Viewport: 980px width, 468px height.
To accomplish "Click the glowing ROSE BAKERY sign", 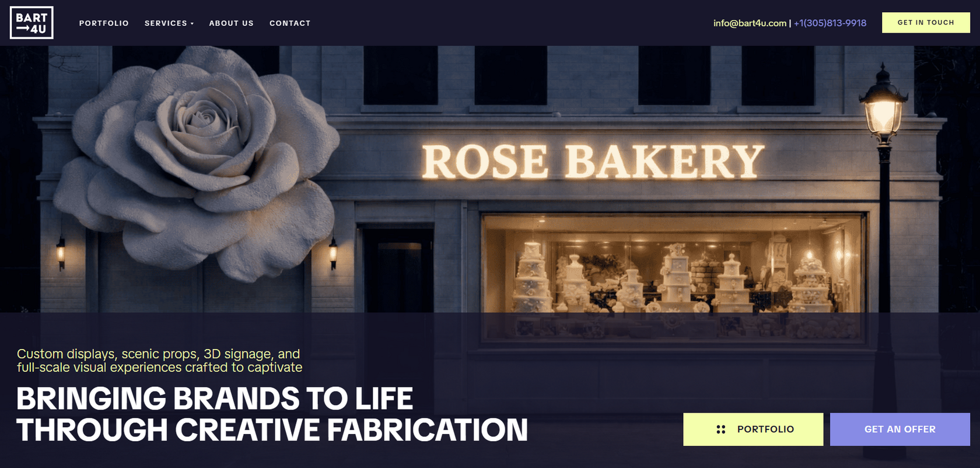I will click(592, 162).
